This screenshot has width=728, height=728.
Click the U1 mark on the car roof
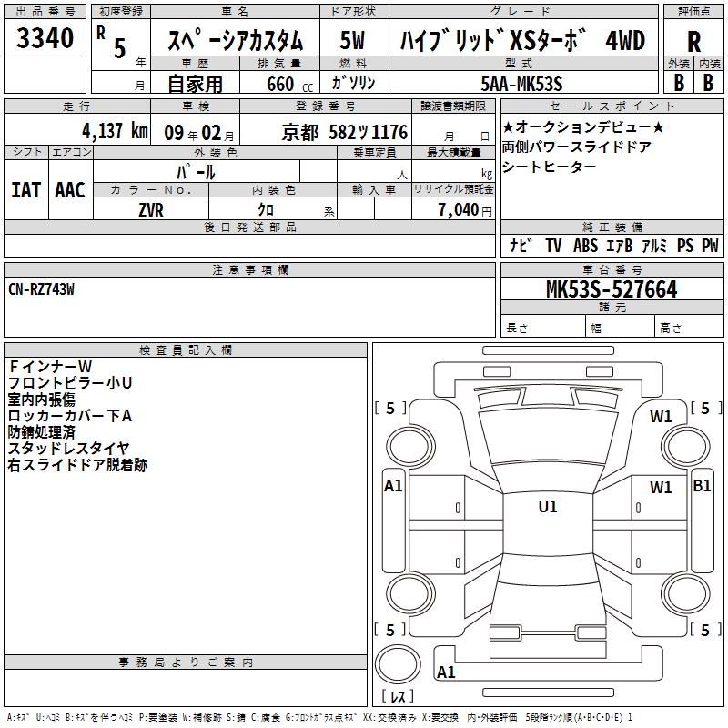click(548, 507)
